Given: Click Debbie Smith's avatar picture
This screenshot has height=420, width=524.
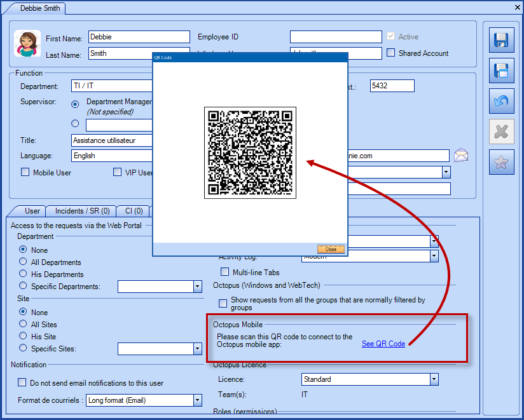Looking at the screenshot, I should [x=27, y=43].
